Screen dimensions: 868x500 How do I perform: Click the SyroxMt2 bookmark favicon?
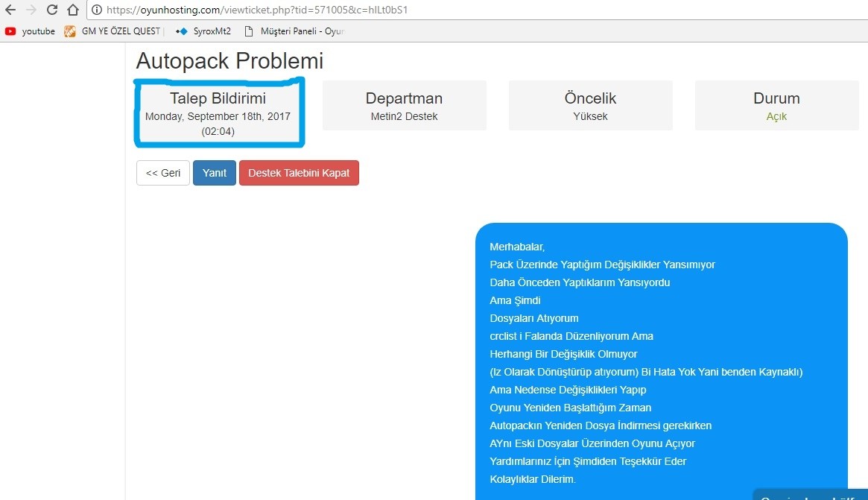pos(182,31)
